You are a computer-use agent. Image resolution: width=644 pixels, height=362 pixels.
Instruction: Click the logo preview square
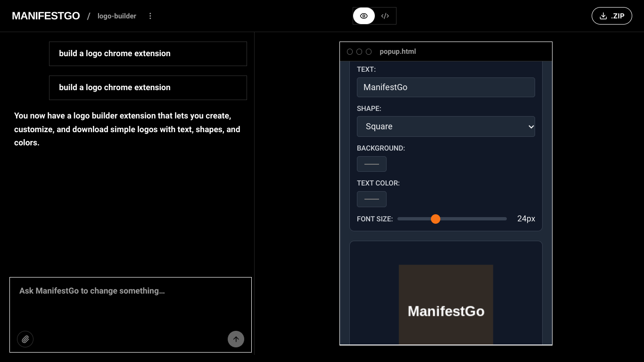(446, 304)
